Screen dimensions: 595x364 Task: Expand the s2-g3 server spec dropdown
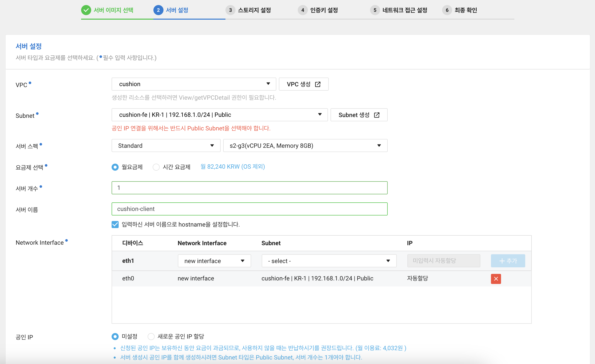click(305, 145)
